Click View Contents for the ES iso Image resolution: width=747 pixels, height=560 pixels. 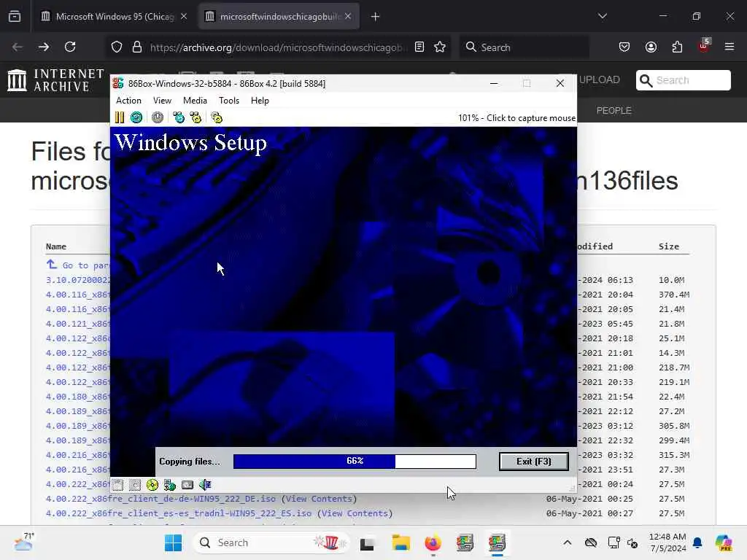pyautogui.click(x=355, y=513)
